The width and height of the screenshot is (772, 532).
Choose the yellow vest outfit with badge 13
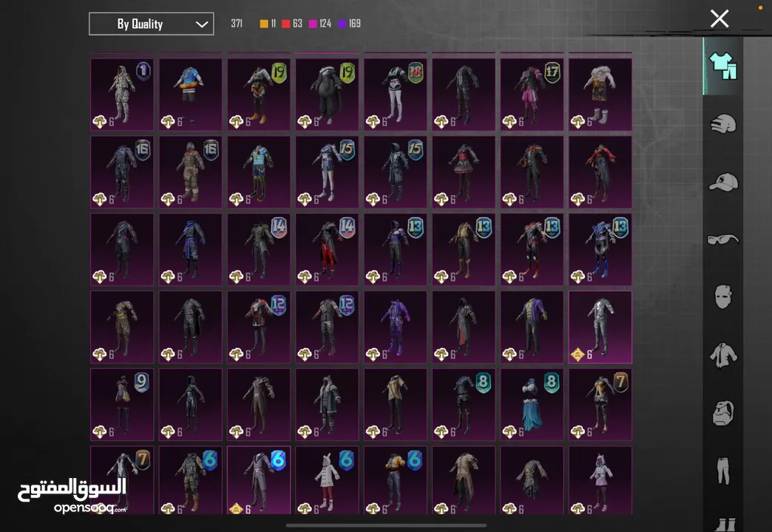(x=464, y=250)
